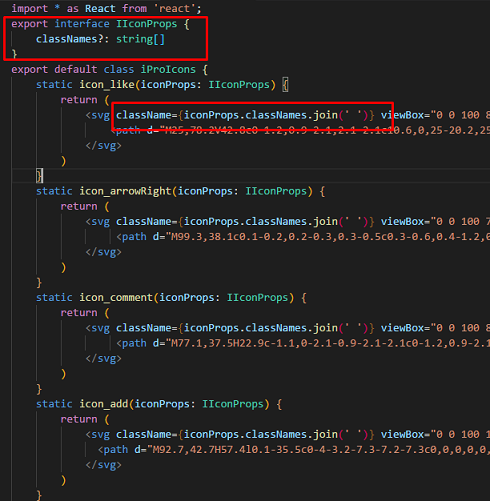The height and width of the screenshot is (501, 490).
Task: Click the 'return' keyword inside icon_like
Action: 79,100
